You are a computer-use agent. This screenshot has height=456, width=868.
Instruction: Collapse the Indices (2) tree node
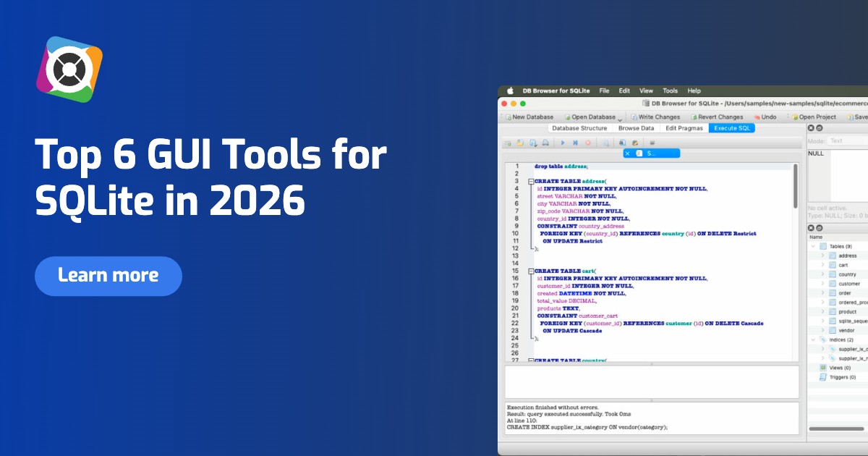click(813, 339)
